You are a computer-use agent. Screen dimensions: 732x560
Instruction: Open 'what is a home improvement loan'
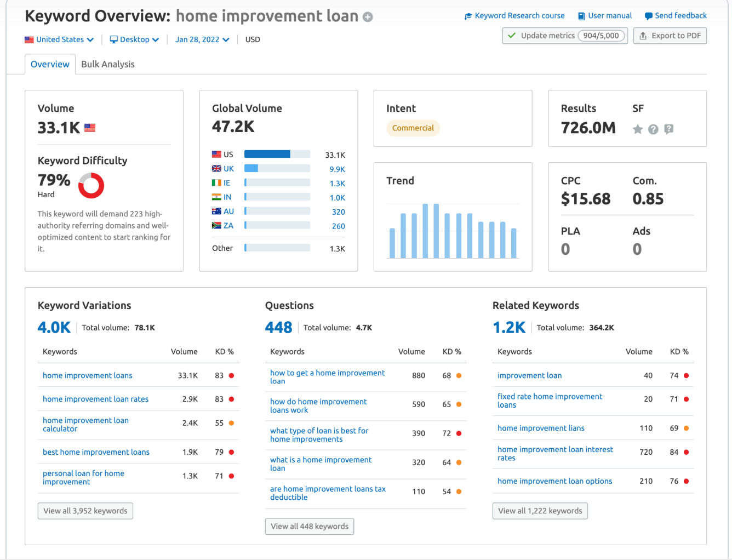coord(321,464)
